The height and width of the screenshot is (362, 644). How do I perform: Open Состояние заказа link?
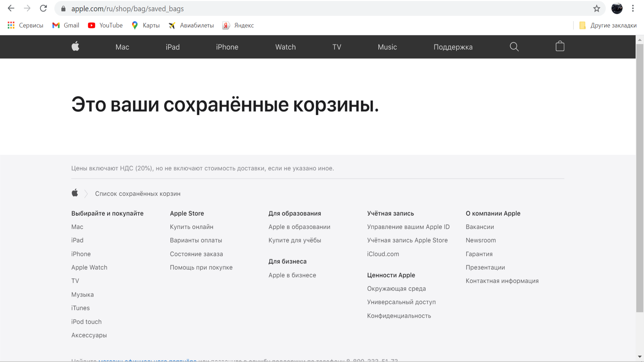[196, 254]
